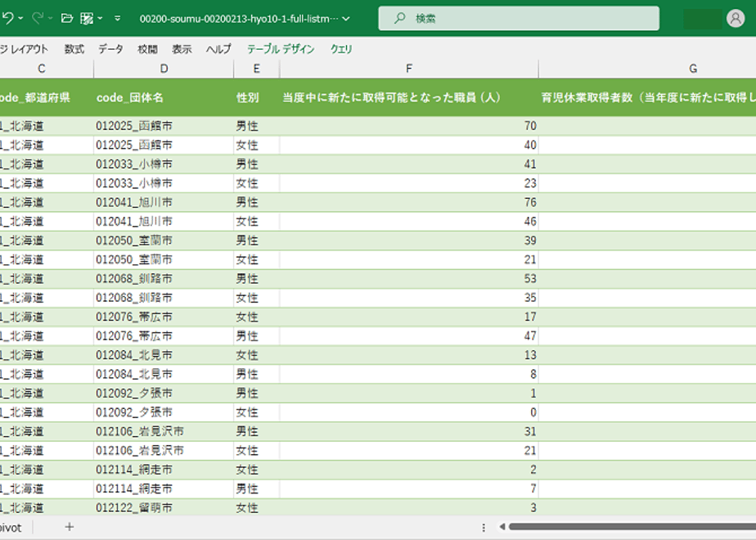The height and width of the screenshot is (540, 756).
Task: Switch to the 表示 ribbon tab
Action: 182,49
